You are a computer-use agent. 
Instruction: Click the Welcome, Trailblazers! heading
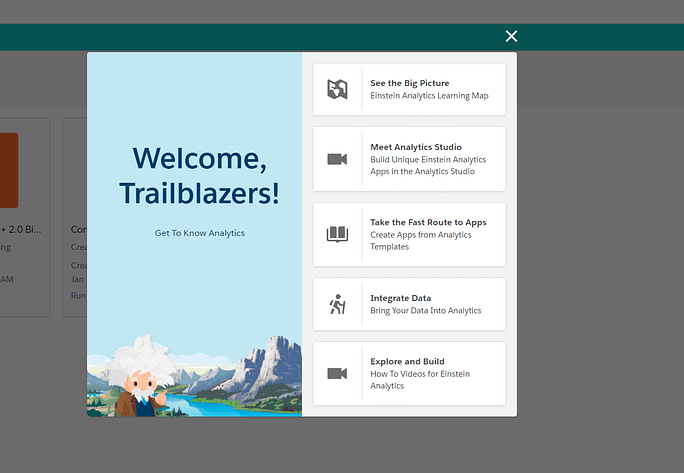click(199, 175)
